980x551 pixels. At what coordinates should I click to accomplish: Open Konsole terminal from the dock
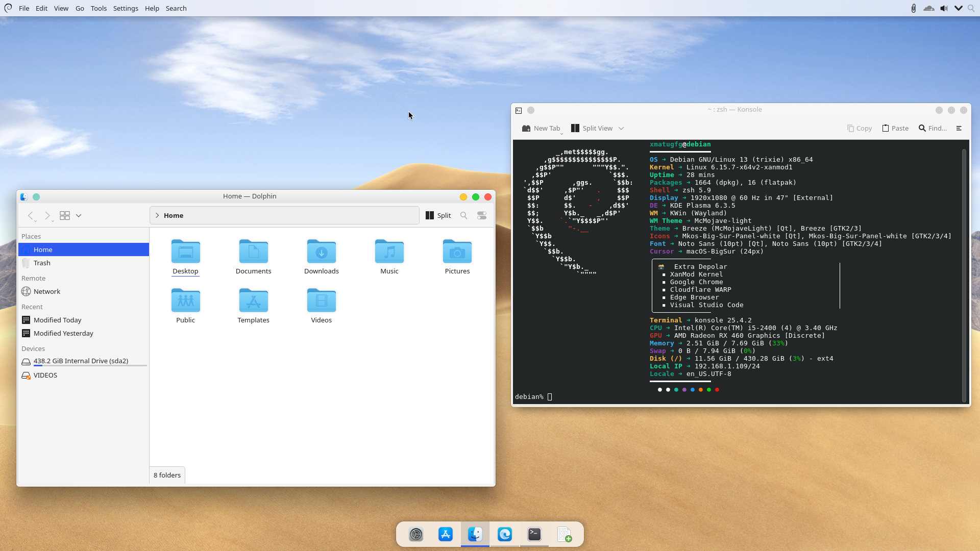[x=534, y=534]
